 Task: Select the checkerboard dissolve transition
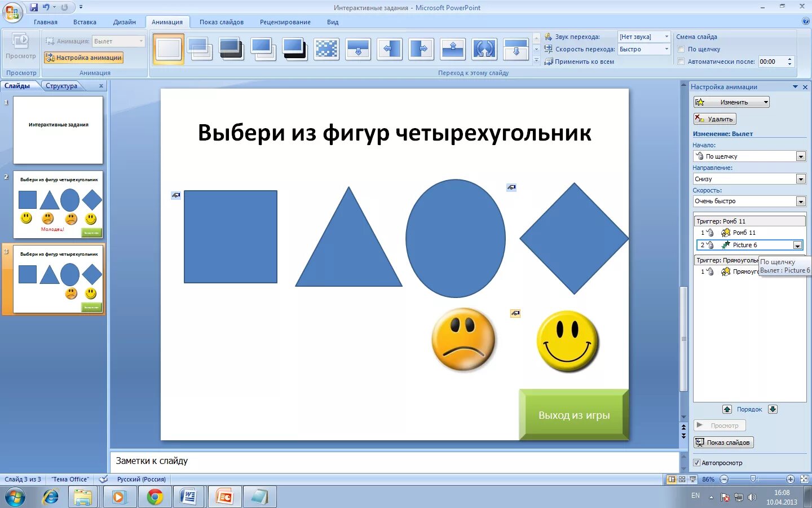coord(326,50)
